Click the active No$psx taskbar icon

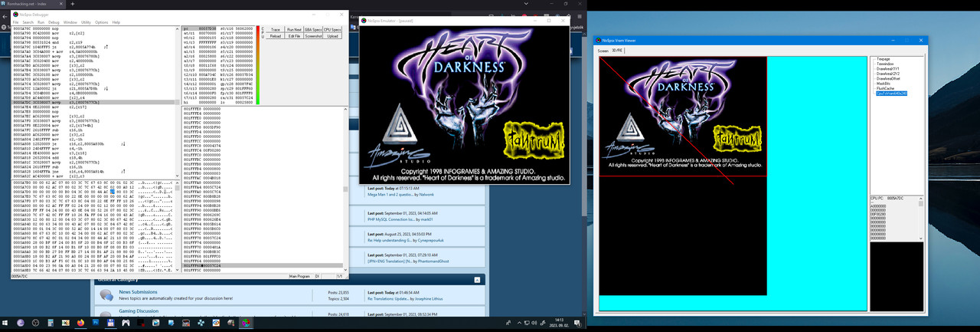pos(246,324)
